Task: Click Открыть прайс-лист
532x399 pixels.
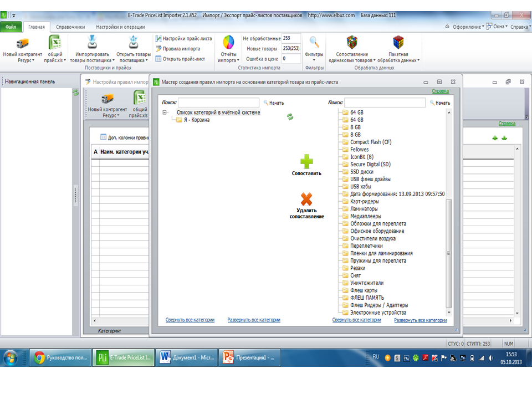Action: [180, 59]
